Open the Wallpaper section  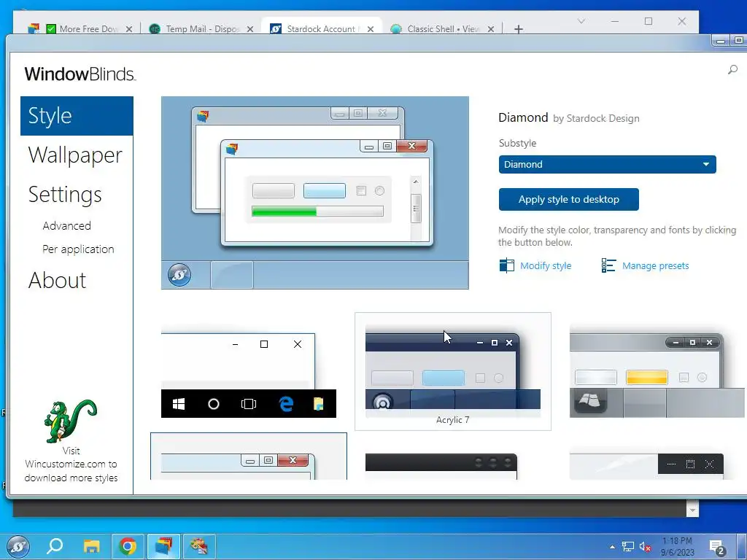(x=75, y=155)
